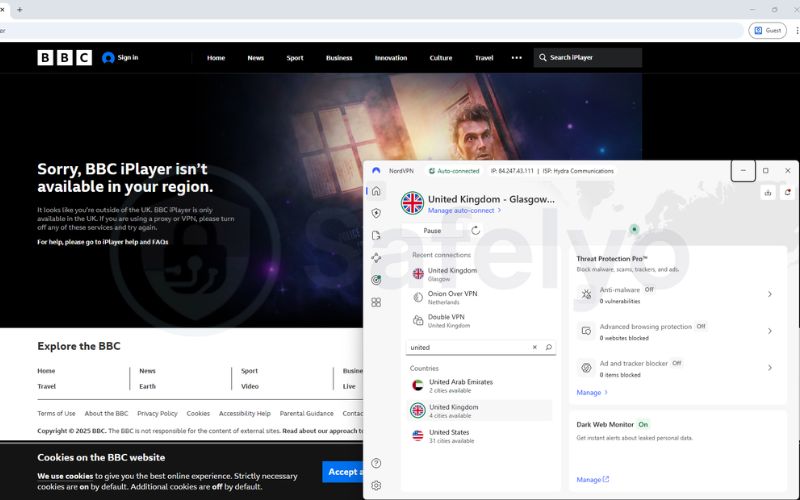
Task: Expand the Anti-malware row chevron
Action: 770,294
